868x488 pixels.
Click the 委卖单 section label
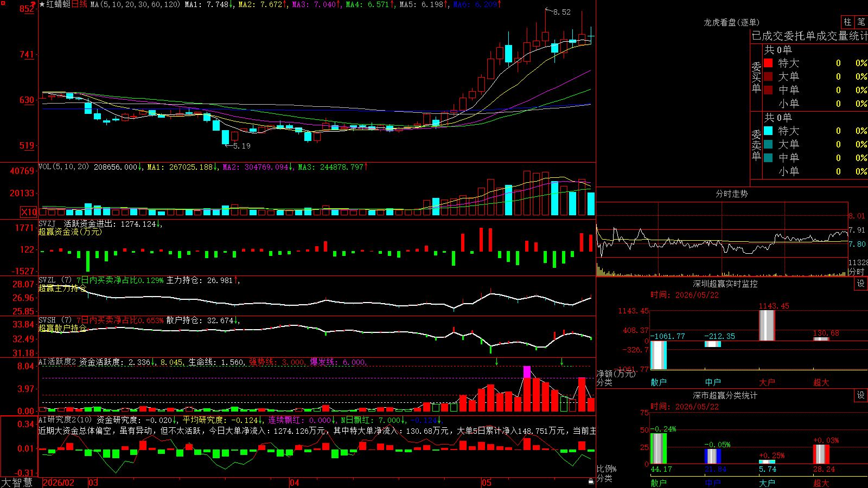point(756,145)
